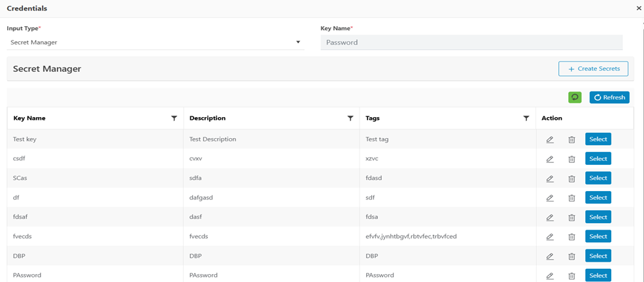Click the Create Secrets button
This screenshot has width=644, height=282.
[x=593, y=69]
